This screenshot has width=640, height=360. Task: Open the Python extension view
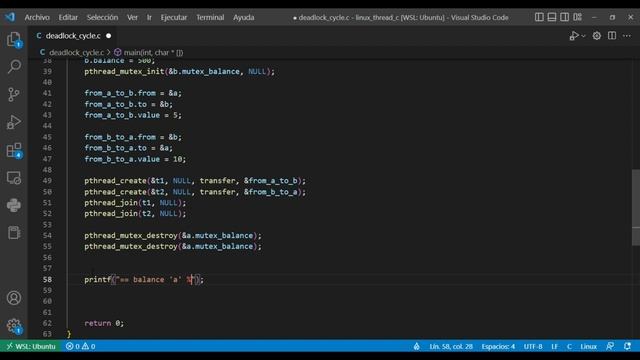click(x=14, y=205)
